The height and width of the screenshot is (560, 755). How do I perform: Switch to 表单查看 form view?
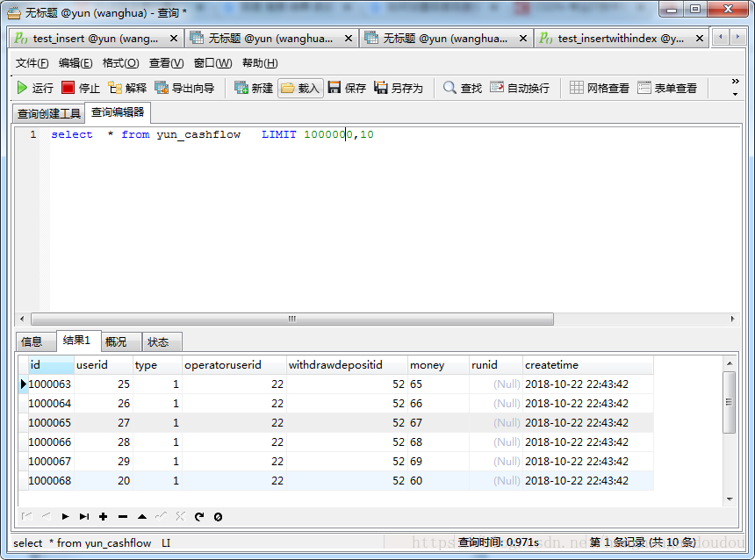(x=667, y=88)
